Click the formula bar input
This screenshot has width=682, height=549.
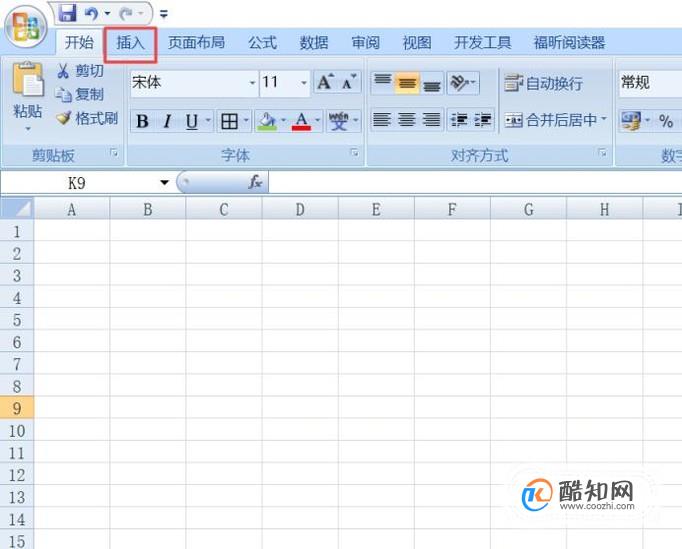tap(475, 183)
